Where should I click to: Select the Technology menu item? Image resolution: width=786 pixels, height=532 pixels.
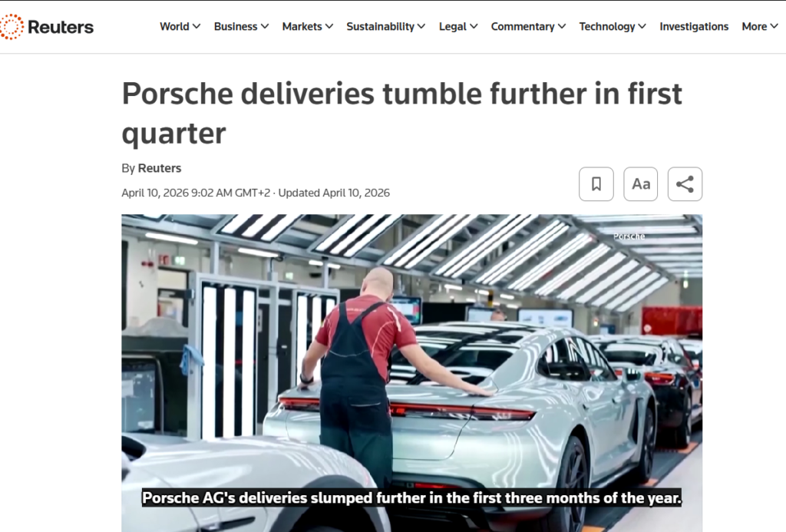point(607,27)
